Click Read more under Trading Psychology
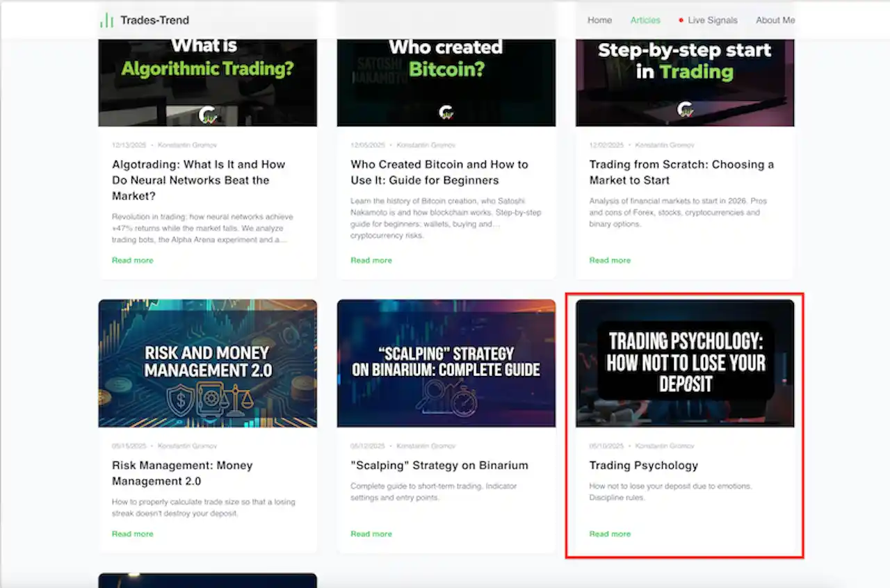Image resolution: width=890 pixels, height=588 pixels. (x=610, y=534)
